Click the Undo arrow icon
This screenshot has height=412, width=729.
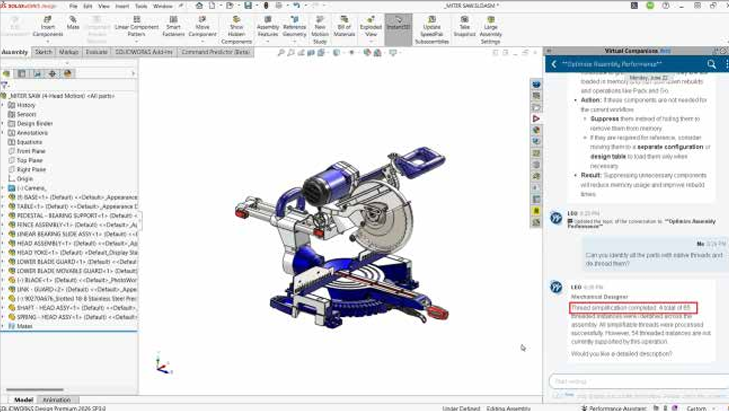(x=296, y=6)
